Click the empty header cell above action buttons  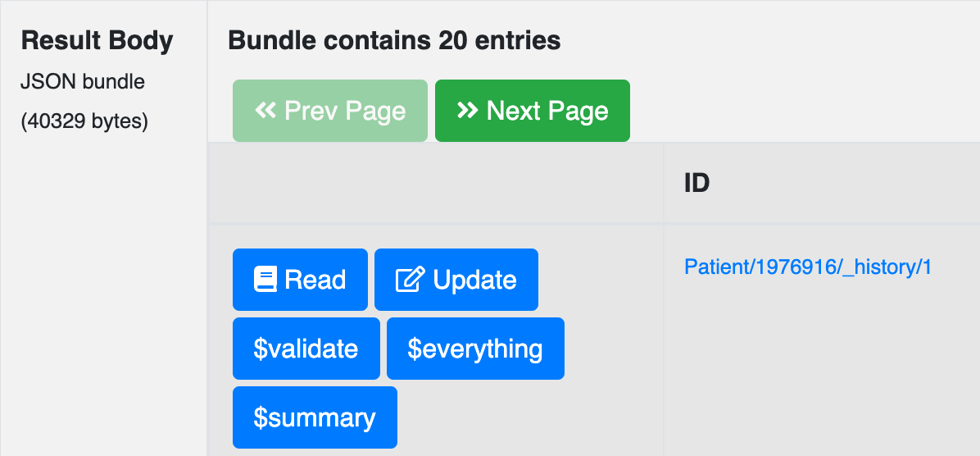point(436,183)
